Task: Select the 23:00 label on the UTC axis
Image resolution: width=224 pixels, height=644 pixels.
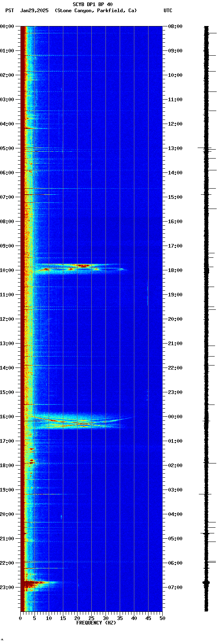Action: 175,392
